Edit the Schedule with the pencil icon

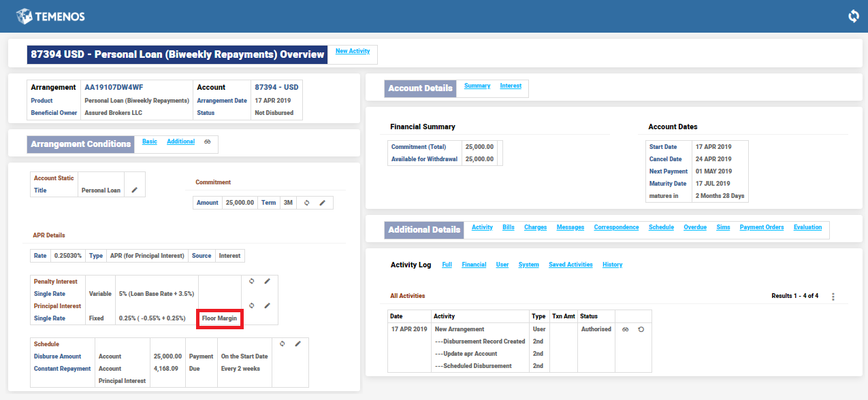298,344
